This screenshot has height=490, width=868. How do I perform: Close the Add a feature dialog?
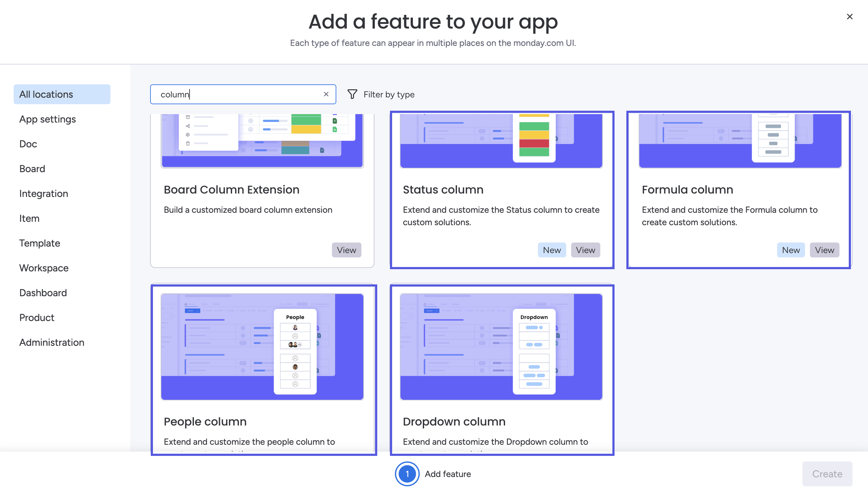click(849, 16)
